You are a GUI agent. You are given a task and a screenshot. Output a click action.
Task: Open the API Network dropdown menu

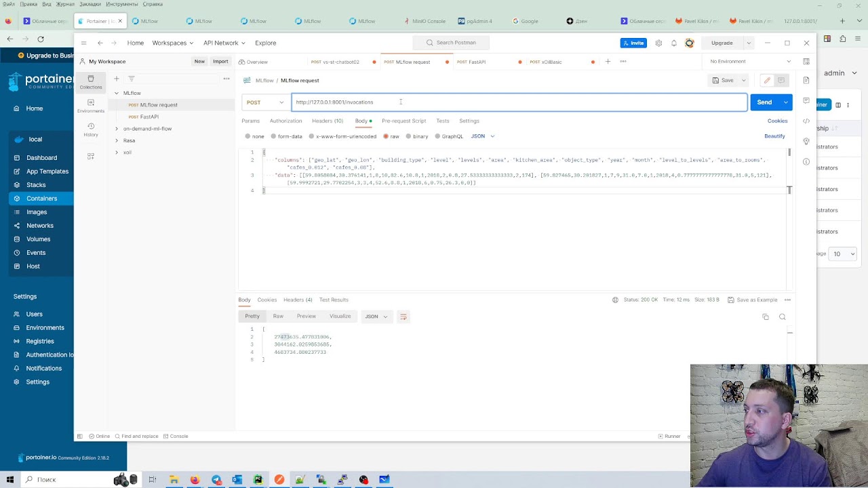(224, 43)
